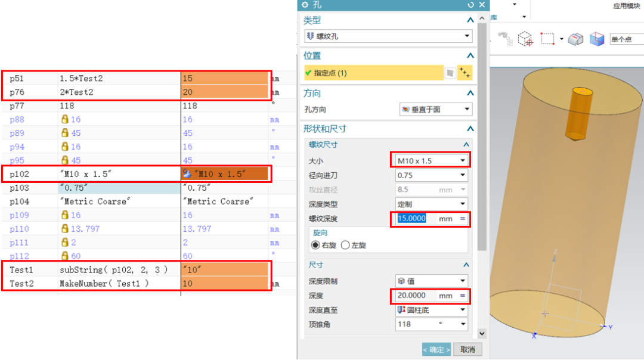The image size is (644, 360).
Task: Open the thread size dropdown M10 x 1.5
Action: [431, 161]
